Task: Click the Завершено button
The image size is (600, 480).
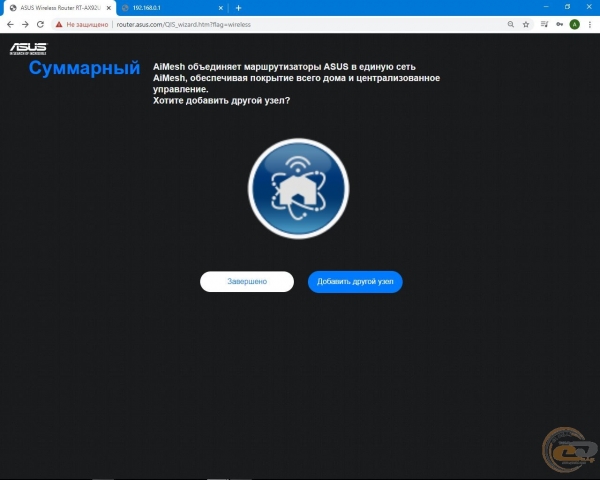Action: tap(247, 282)
